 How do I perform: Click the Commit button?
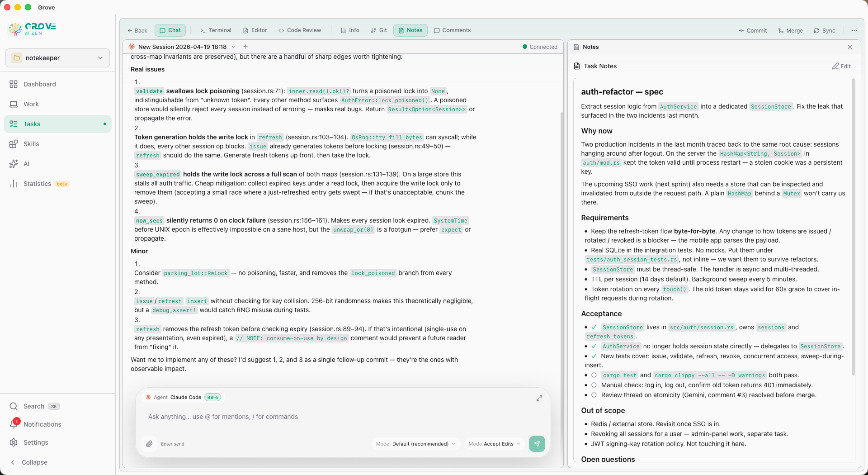click(753, 31)
